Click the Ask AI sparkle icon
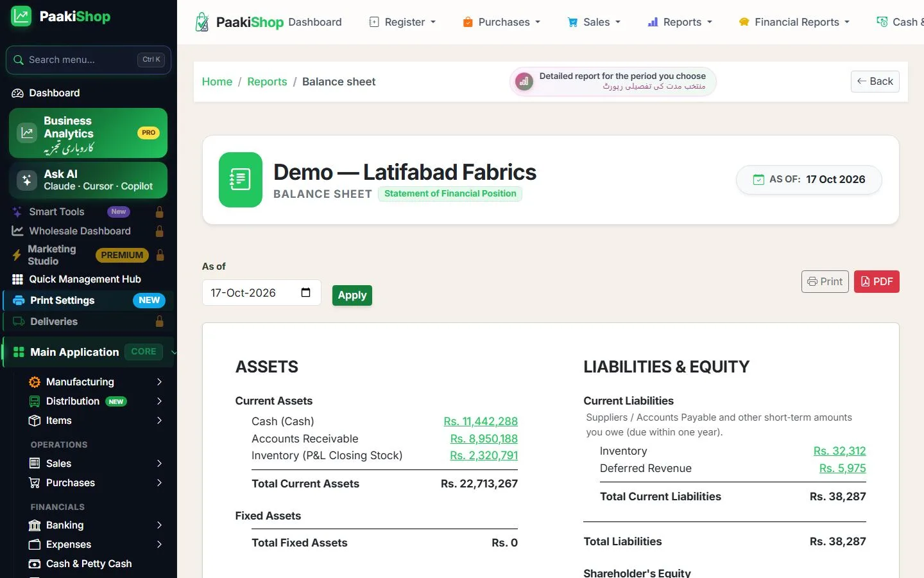The height and width of the screenshot is (578, 924). click(27, 180)
